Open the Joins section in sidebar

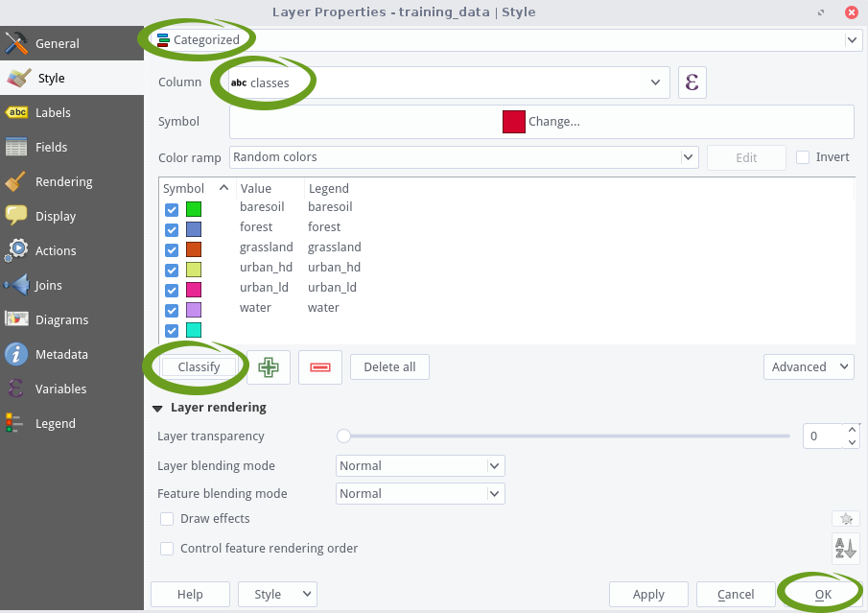tap(48, 285)
